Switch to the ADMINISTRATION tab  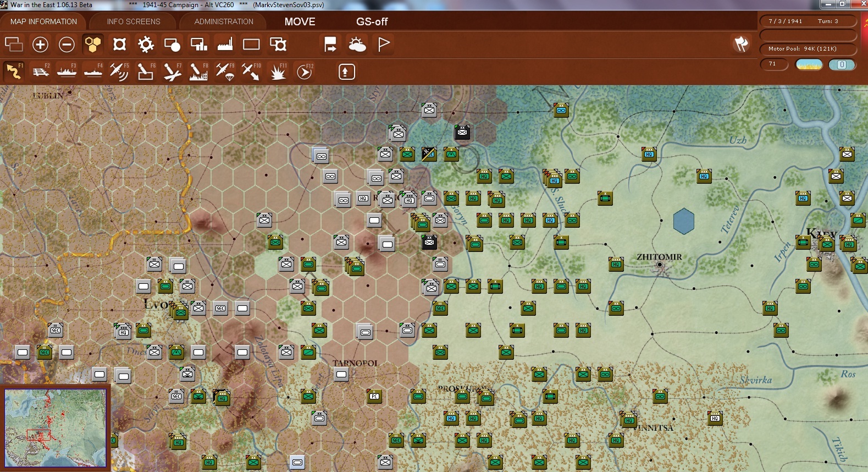(224, 21)
